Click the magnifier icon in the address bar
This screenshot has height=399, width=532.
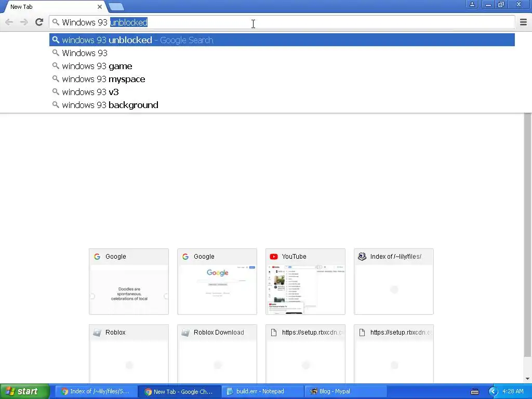point(56,22)
